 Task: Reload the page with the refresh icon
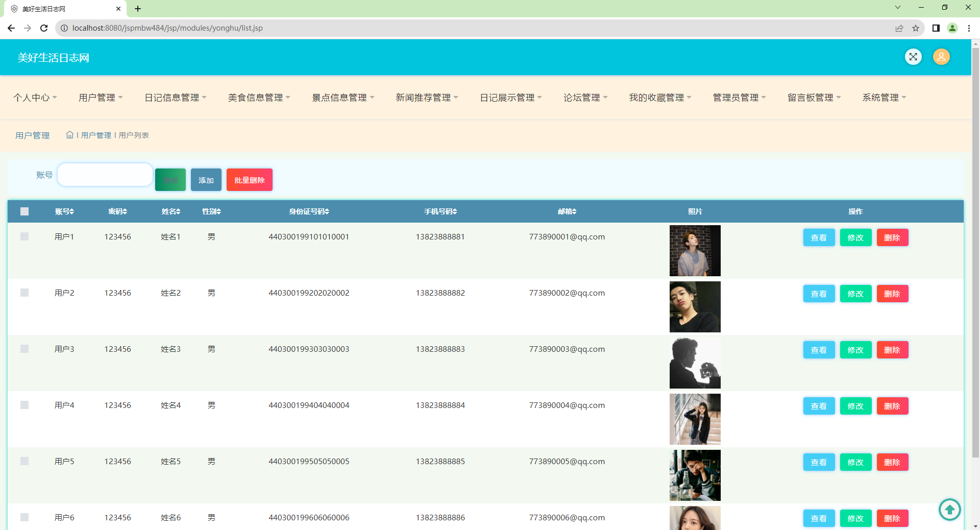(x=44, y=28)
